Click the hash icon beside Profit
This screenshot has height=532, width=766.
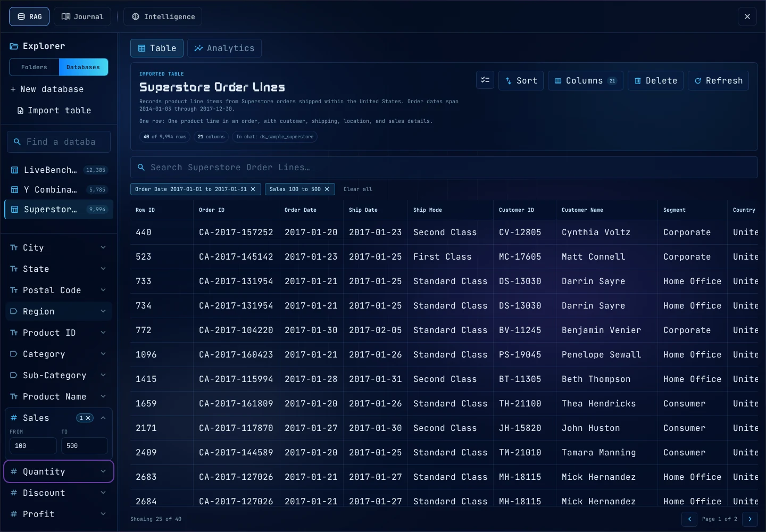pyautogui.click(x=14, y=514)
